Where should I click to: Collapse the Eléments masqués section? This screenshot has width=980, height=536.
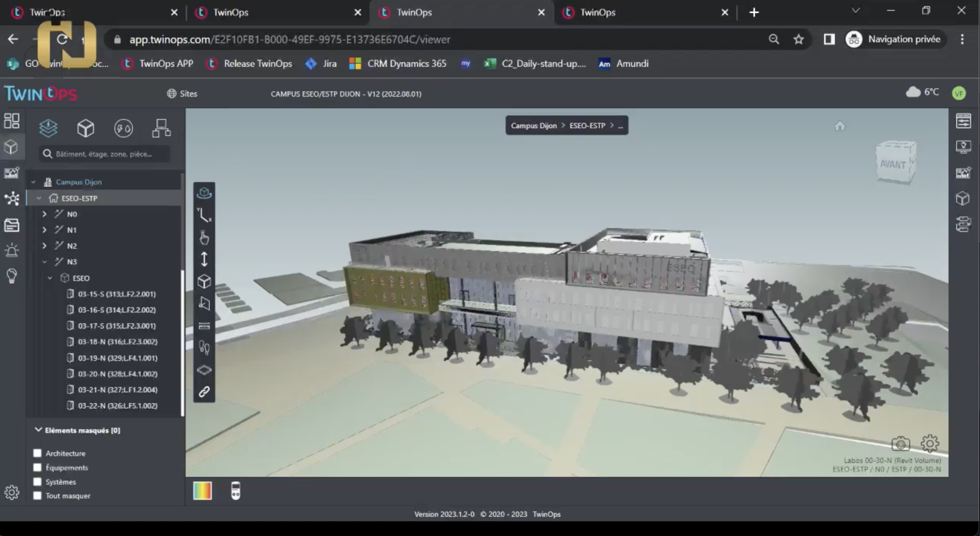[x=38, y=430]
